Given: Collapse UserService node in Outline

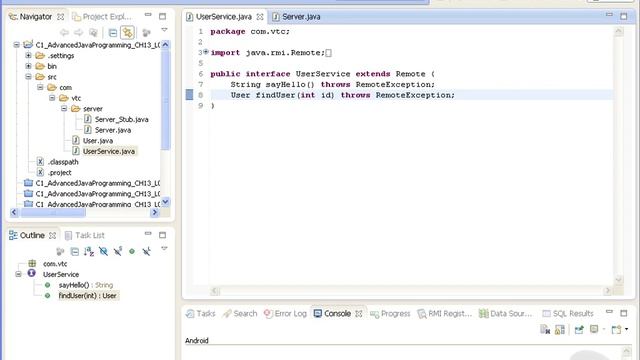Looking at the screenshot, I should [18, 274].
